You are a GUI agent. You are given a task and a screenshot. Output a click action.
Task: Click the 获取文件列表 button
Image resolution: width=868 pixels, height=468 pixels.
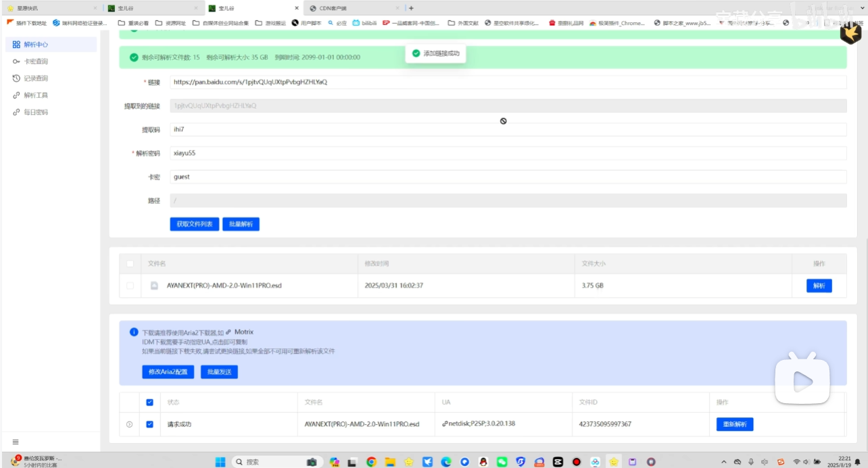pos(194,224)
